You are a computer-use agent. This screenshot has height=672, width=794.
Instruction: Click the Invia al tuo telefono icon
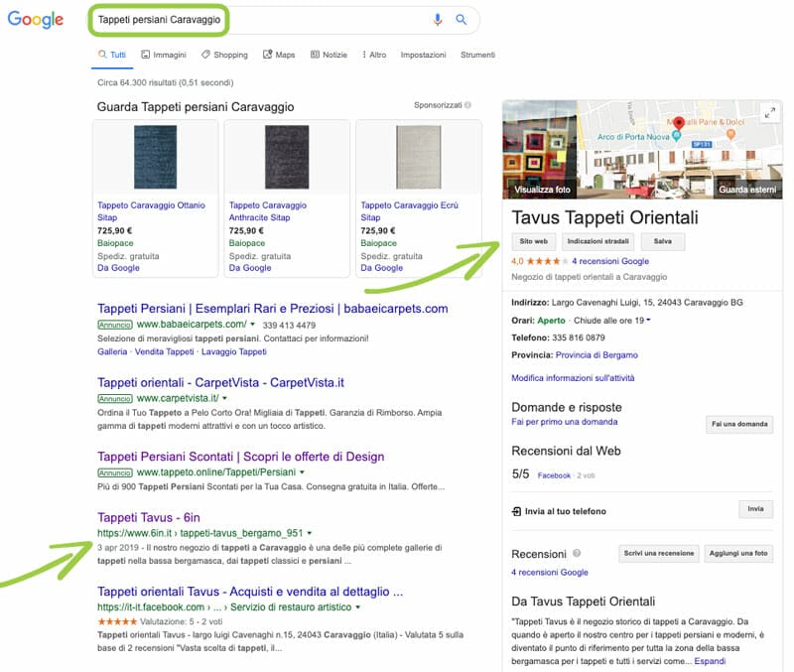pyautogui.click(x=516, y=511)
